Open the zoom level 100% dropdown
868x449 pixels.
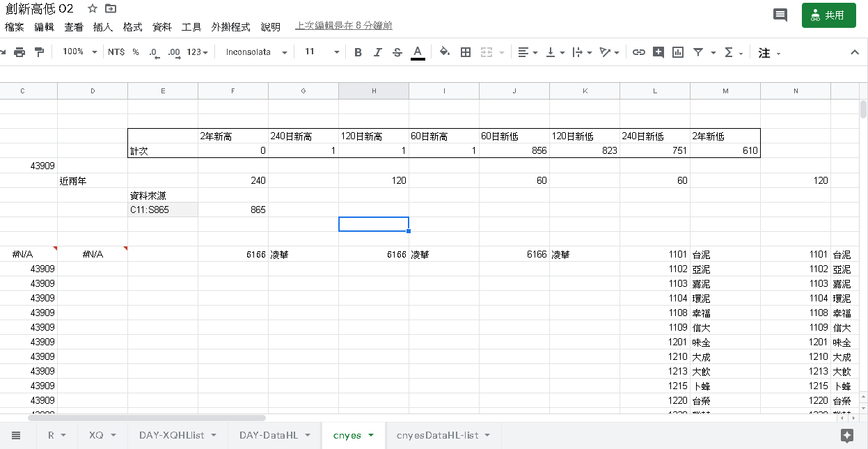(79, 52)
